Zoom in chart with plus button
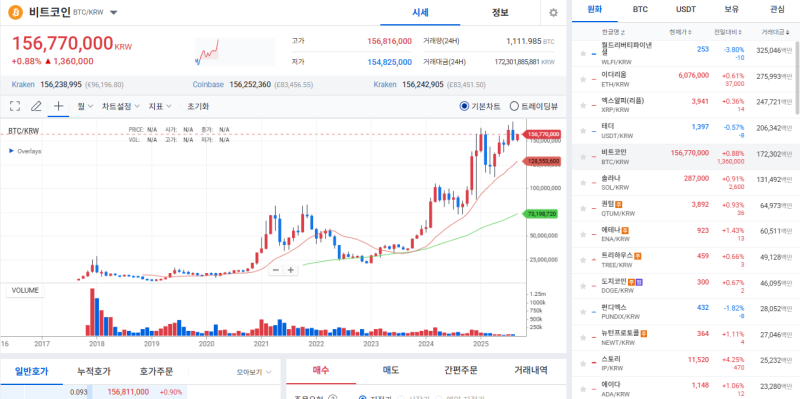The image size is (800, 399). pos(291,270)
